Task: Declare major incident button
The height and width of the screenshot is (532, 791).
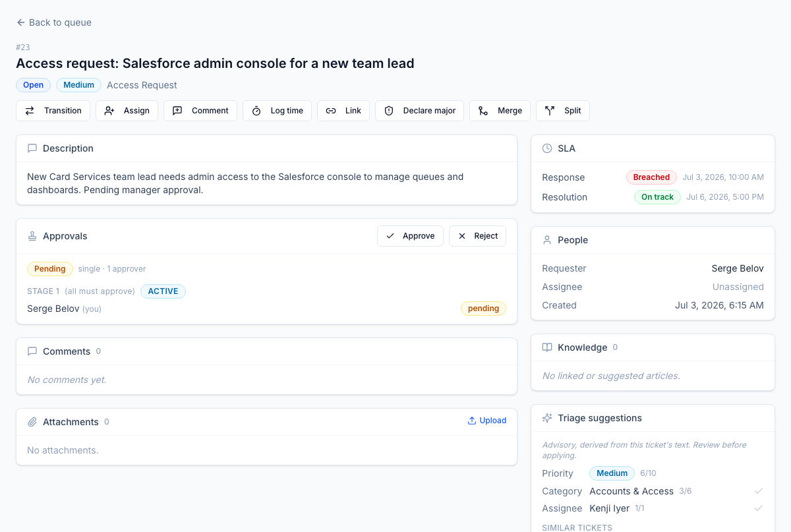Action: click(419, 111)
